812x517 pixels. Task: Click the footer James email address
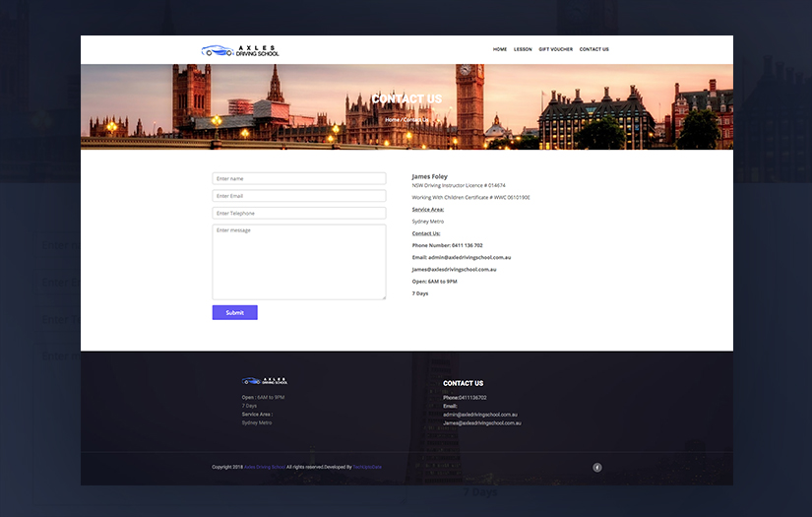point(482,422)
